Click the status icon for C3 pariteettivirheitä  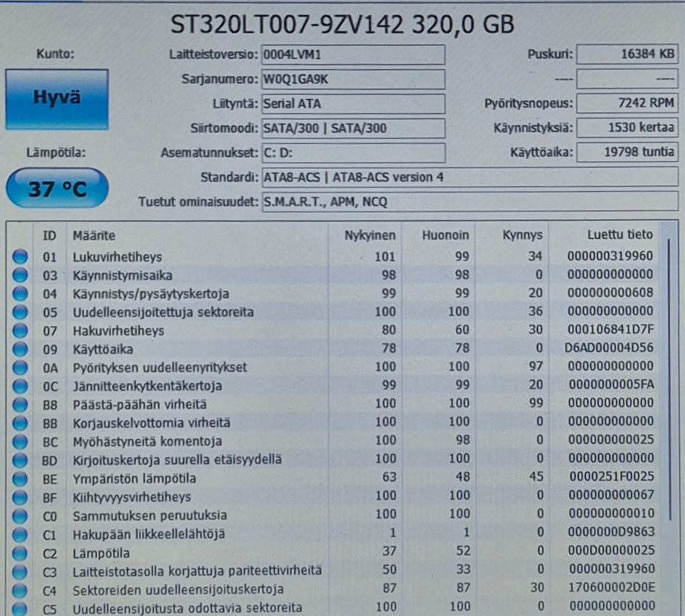[20, 571]
